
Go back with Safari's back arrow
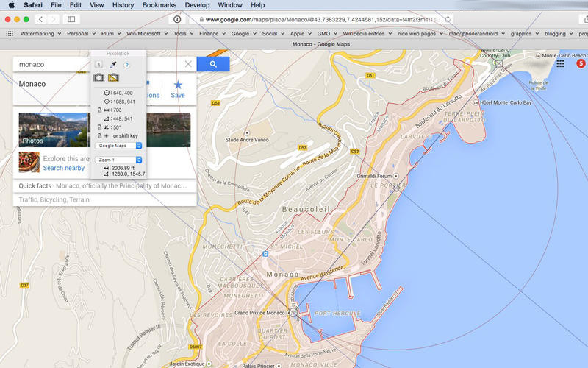click(x=41, y=19)
